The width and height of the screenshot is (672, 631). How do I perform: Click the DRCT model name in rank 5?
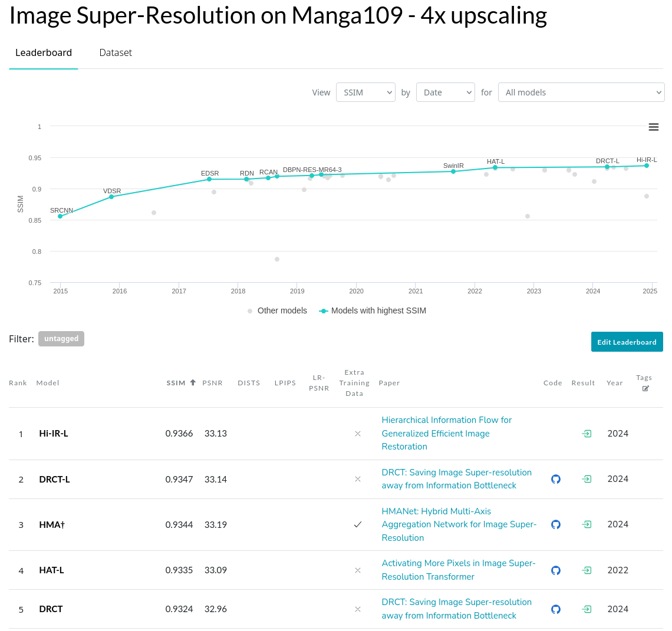coord(51,609)
